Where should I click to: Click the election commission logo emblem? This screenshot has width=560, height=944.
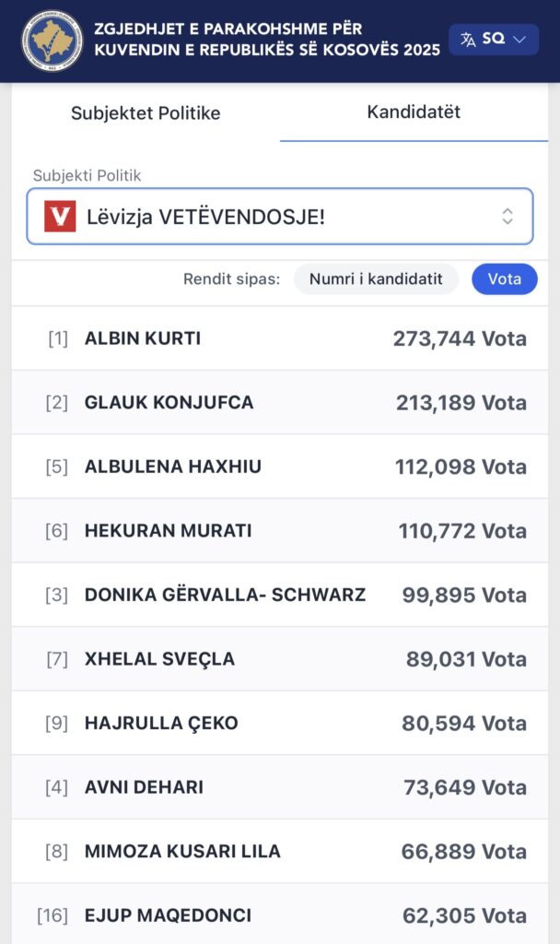pos(52,40)
